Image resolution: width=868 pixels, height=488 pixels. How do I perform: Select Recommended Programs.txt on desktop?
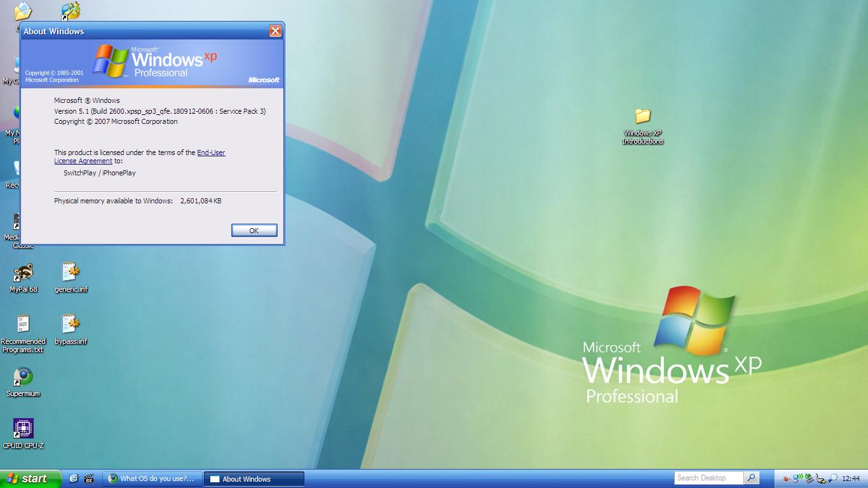click(24, 334)
